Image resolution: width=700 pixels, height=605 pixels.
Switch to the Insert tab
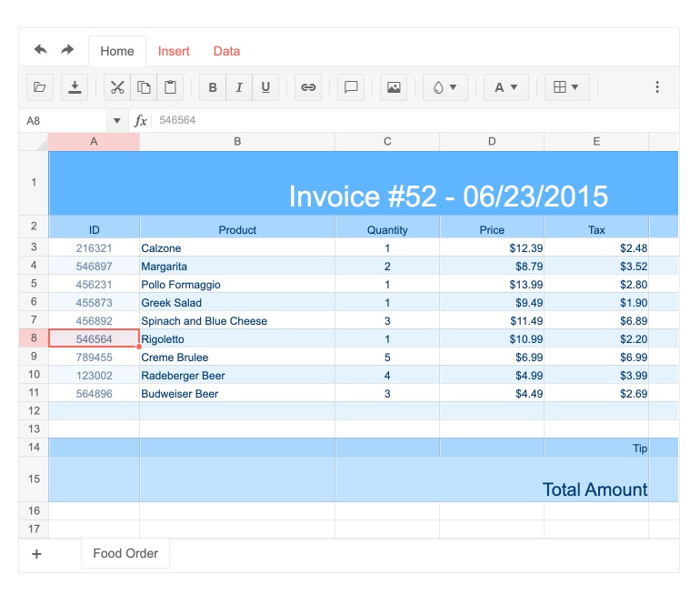(x=174, y=51)
